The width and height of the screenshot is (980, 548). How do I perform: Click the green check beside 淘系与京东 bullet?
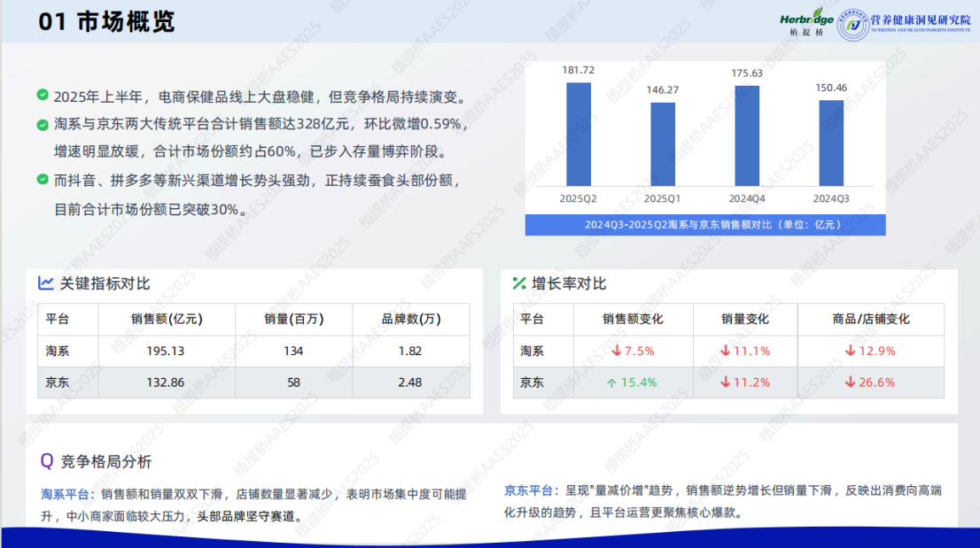tap(43, 124)
